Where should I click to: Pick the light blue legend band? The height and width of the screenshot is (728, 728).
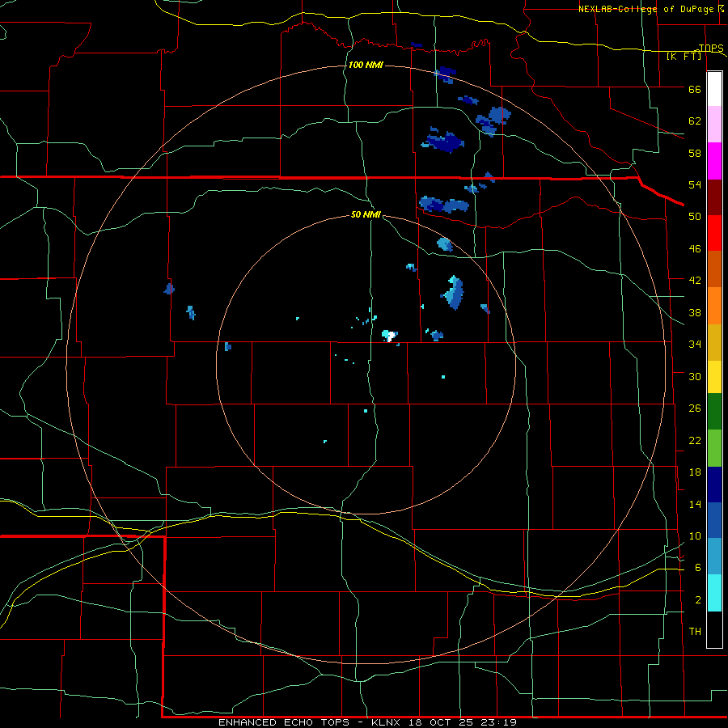[714, 556]
